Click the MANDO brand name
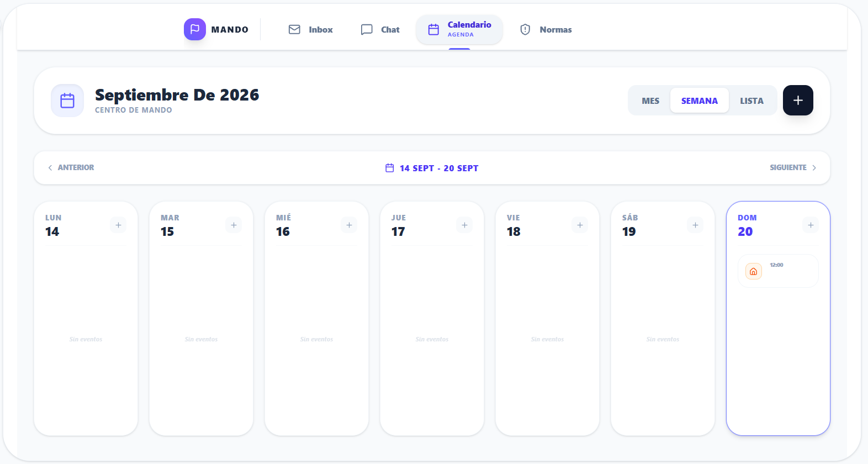 click(x=230, y=30)
